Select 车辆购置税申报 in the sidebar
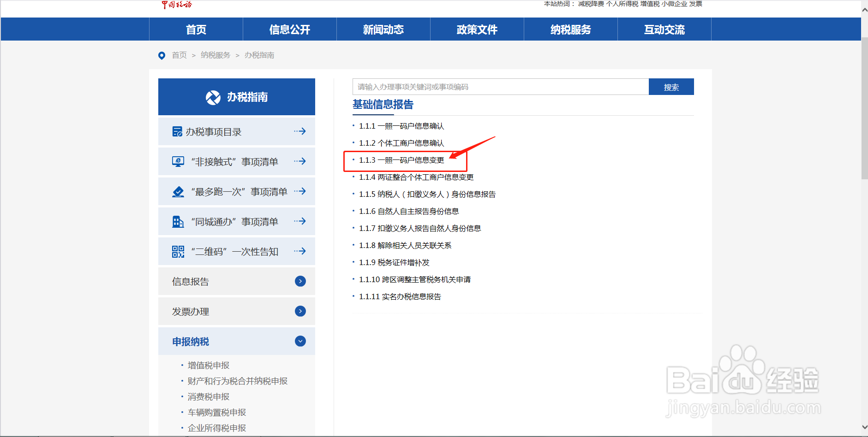This screenshot has width=868, height=437. 217,413
